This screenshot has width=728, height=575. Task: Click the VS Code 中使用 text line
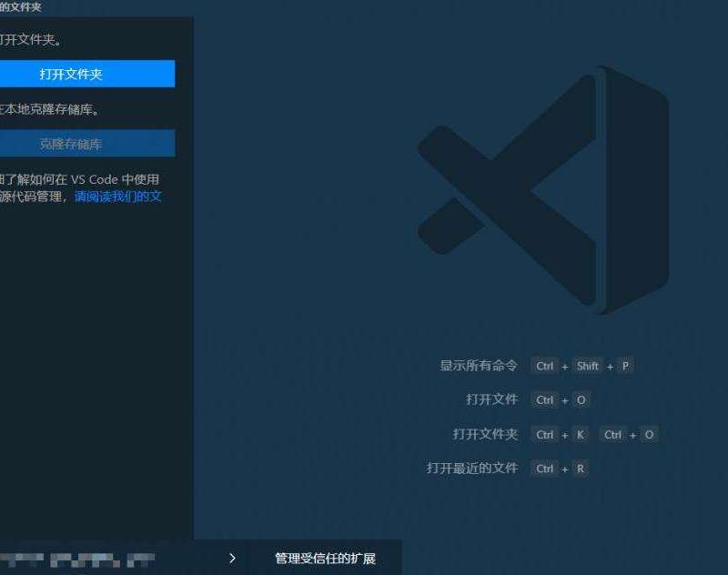coord(79,179)
